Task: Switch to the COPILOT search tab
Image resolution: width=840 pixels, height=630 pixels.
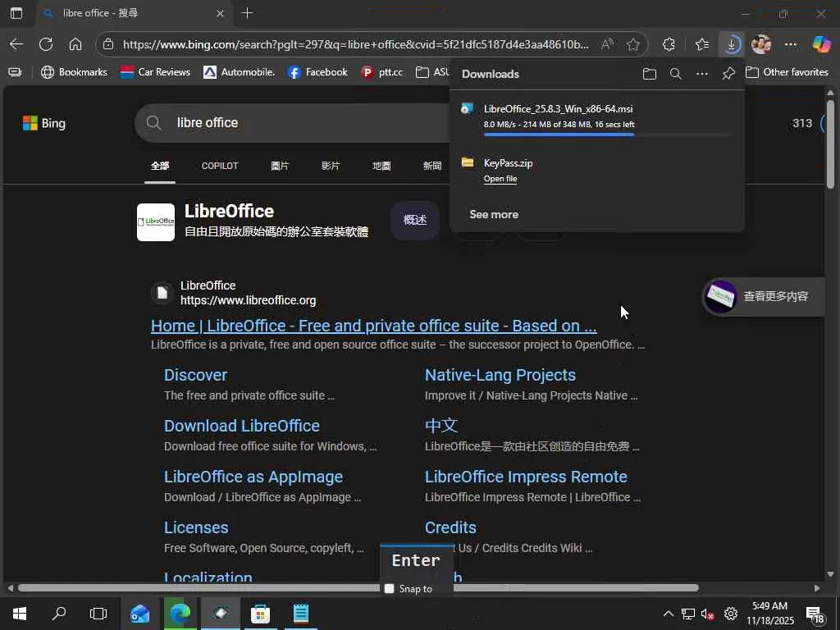Action: 220,166
